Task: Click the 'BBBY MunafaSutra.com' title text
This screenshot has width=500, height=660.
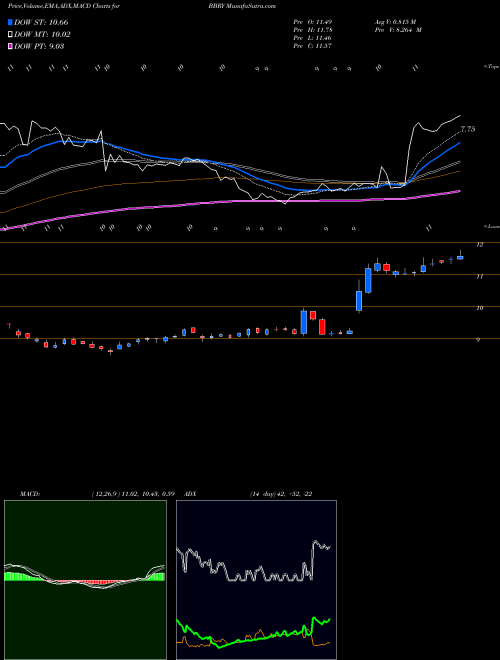Action: (242, 6)
